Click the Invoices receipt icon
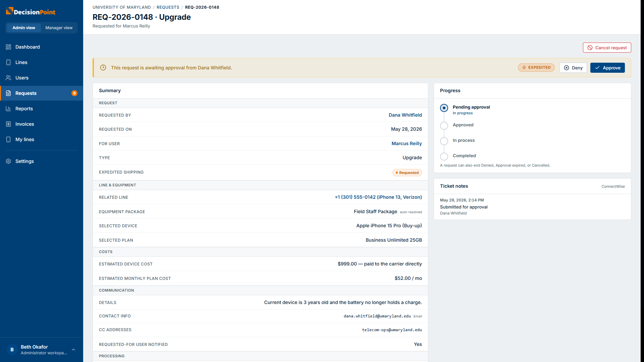 (x=8, y=124)
